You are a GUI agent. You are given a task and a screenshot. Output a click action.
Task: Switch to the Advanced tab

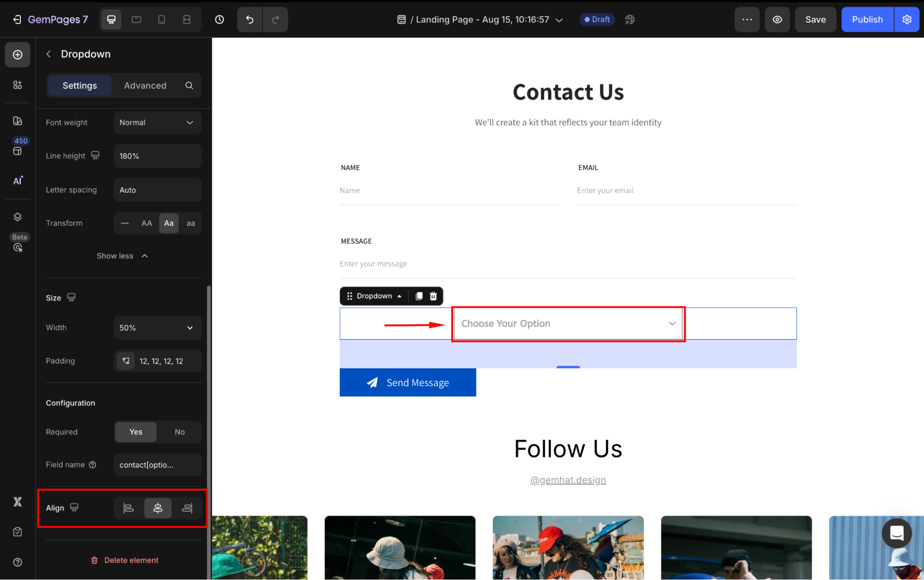pyautogui.click(x=145, y=85)
